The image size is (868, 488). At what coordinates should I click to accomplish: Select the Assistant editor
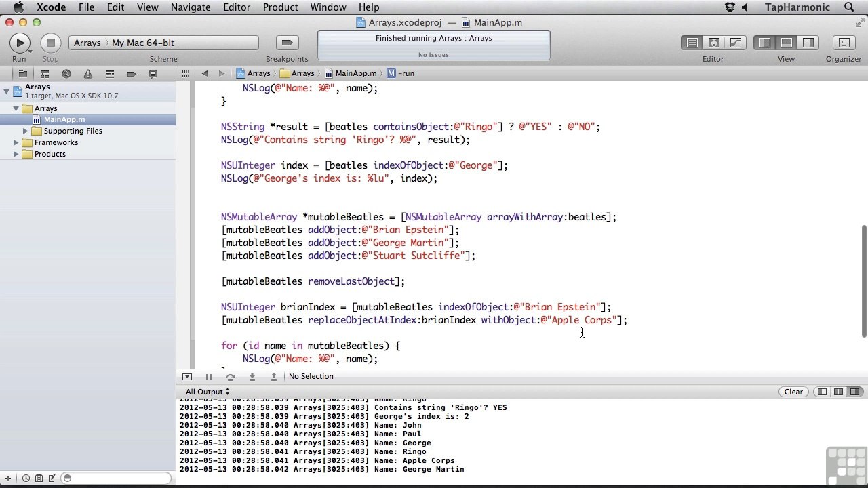coord(714,43)
